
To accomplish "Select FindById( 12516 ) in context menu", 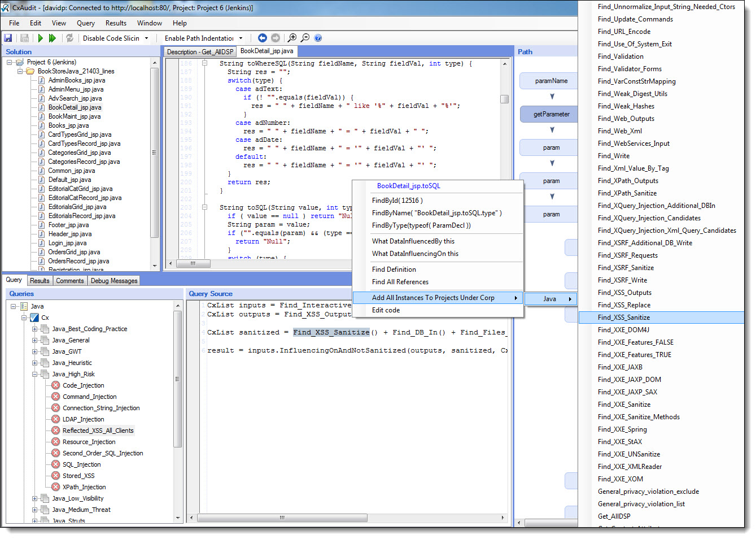I will point(397,201).
